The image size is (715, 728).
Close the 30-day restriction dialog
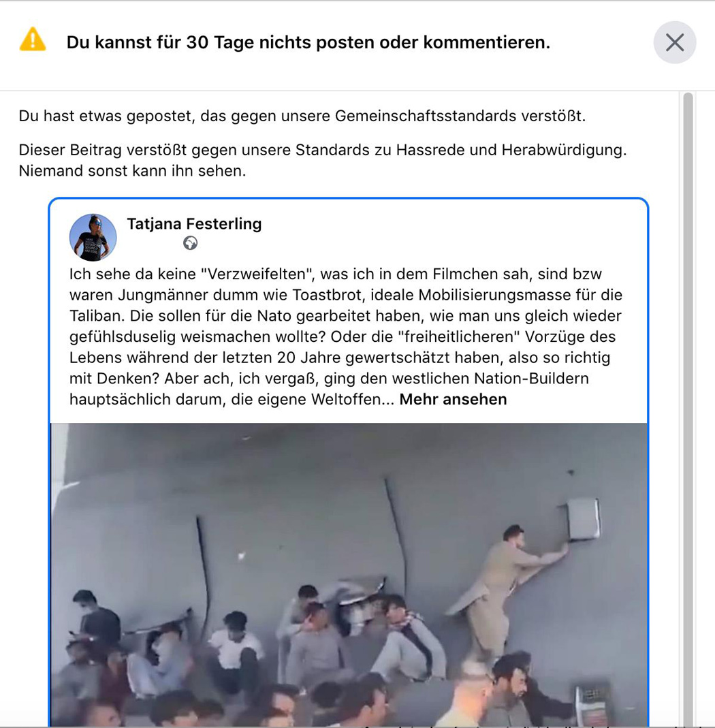675,42
